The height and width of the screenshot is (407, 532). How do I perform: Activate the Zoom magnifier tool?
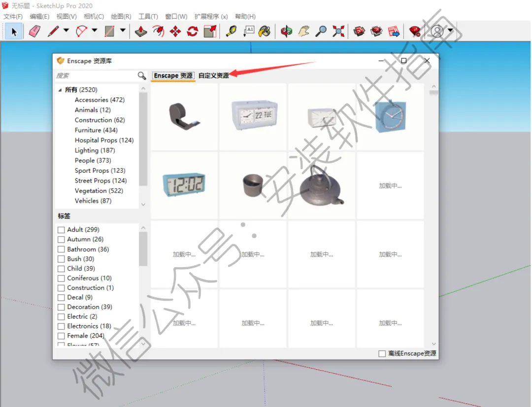(321, 31)
